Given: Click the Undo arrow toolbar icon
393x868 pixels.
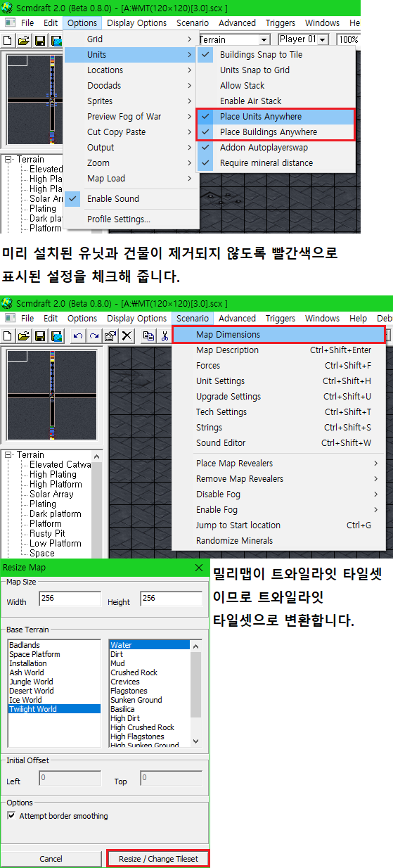Looking at the screenshot, I should coord(77,336).
